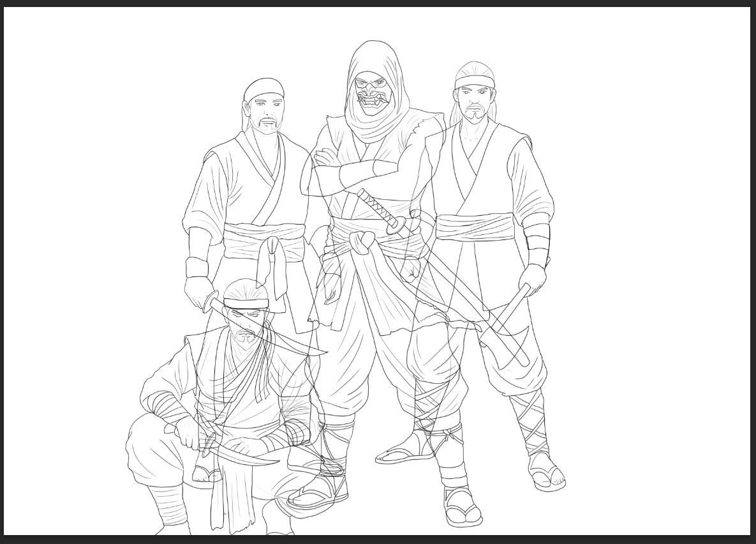Click the left standing warrior's bandana
Screen dimensions: 756x544
(x=263, y=88)
